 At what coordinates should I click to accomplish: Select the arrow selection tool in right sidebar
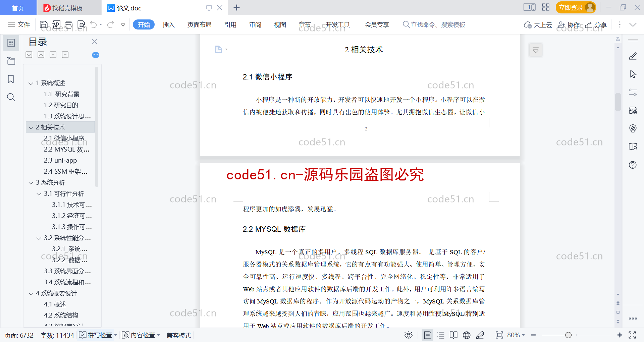tap(633, 74)
